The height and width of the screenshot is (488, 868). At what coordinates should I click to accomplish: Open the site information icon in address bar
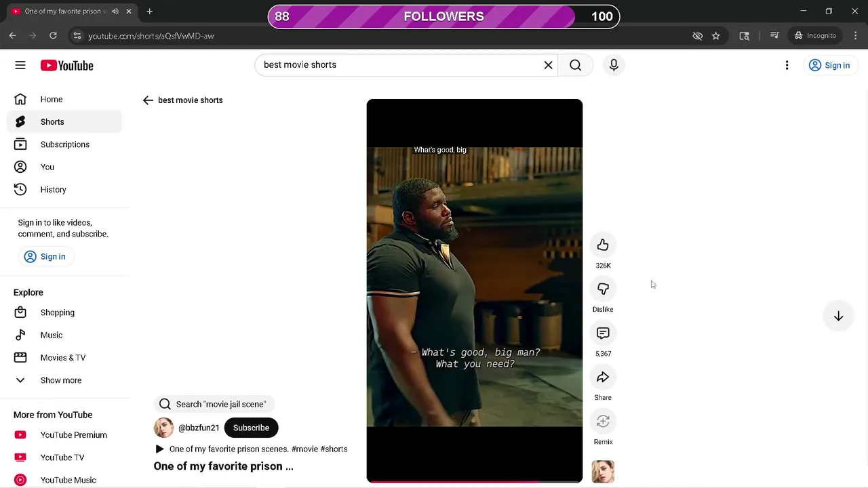[77, 36]
